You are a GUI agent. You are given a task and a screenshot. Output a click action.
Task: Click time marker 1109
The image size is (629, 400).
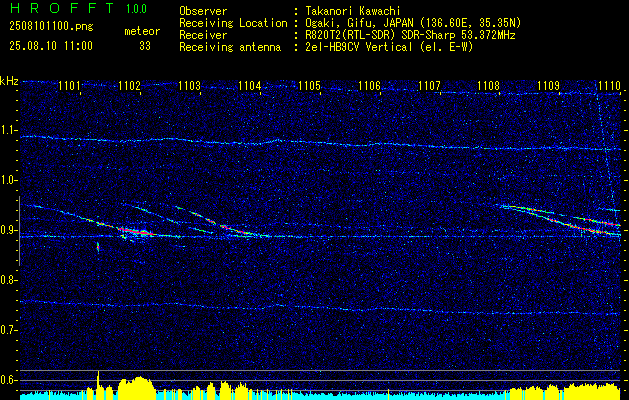(549, 85)
